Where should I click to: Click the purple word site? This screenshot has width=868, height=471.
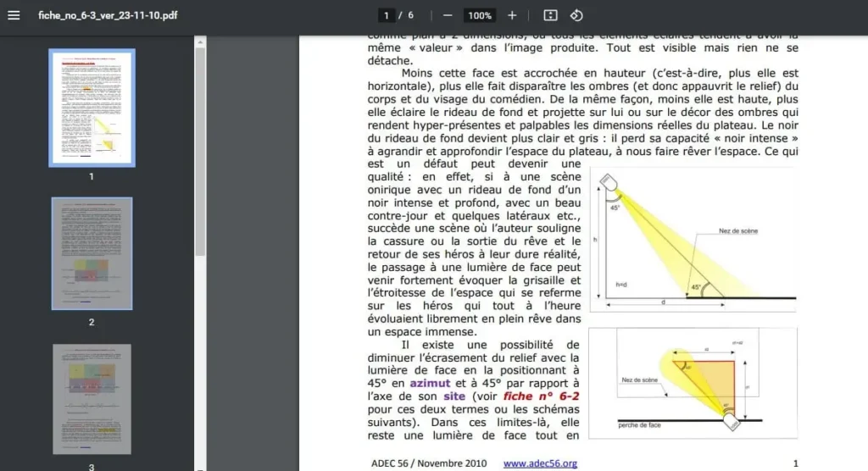click(454, 396)
